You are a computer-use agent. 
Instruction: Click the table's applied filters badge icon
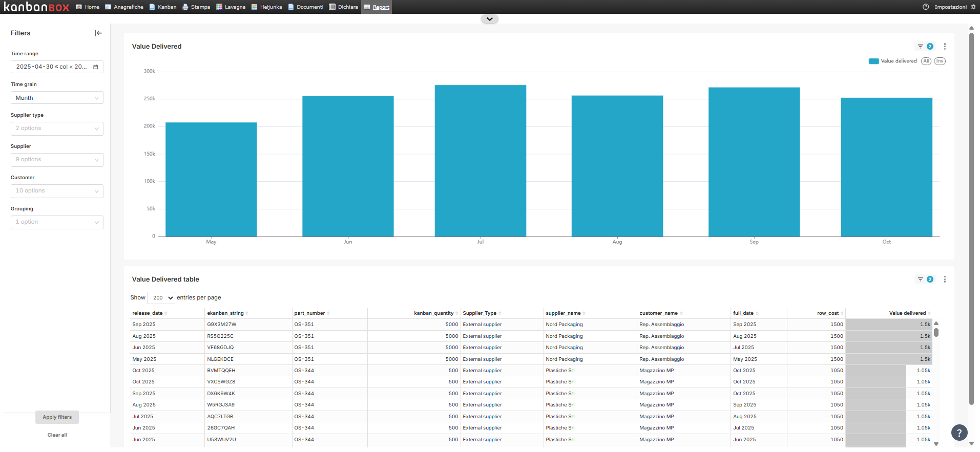[925, 279]
